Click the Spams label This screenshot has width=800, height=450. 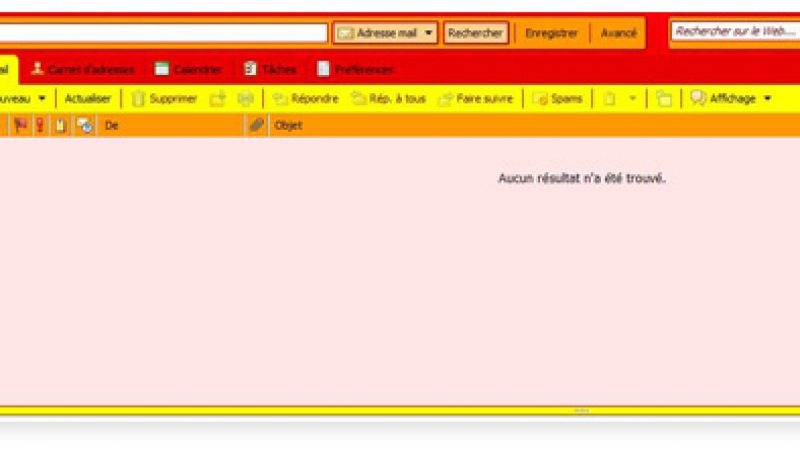pos(566,98)
